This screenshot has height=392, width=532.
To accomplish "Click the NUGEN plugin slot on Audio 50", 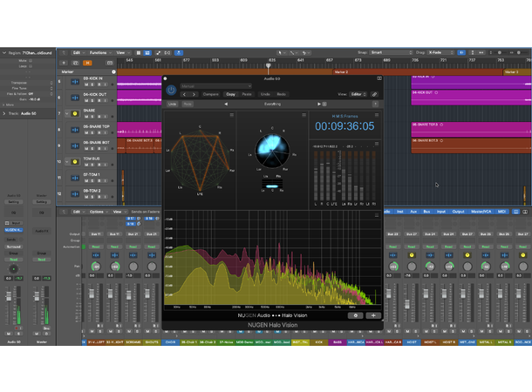I will 14,230.
